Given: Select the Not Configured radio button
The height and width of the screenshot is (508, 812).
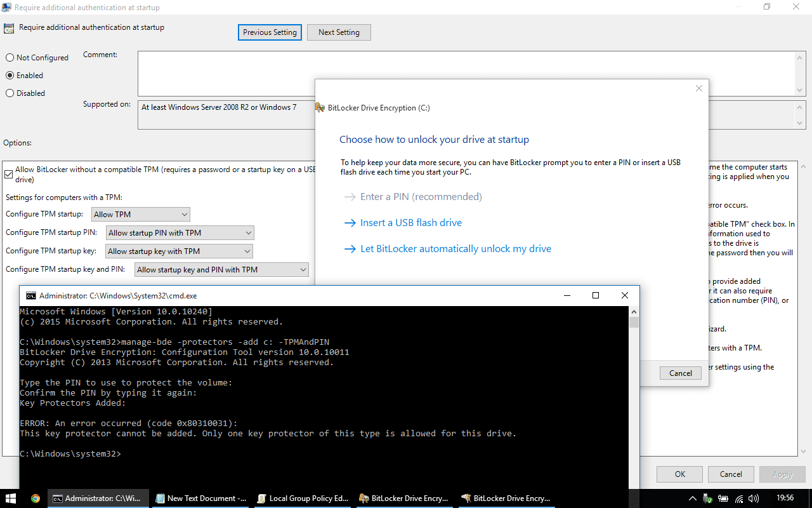Looking at the screenshot, I should (10, 57).
